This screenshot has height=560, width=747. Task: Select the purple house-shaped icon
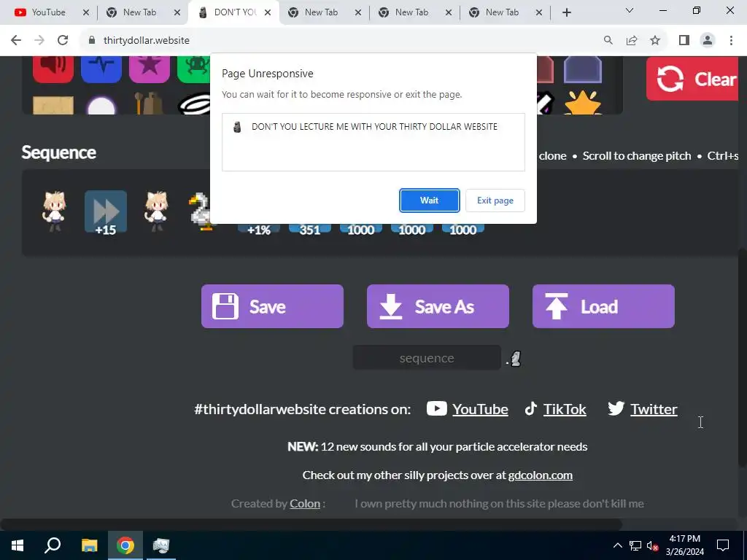pos(583,70)
